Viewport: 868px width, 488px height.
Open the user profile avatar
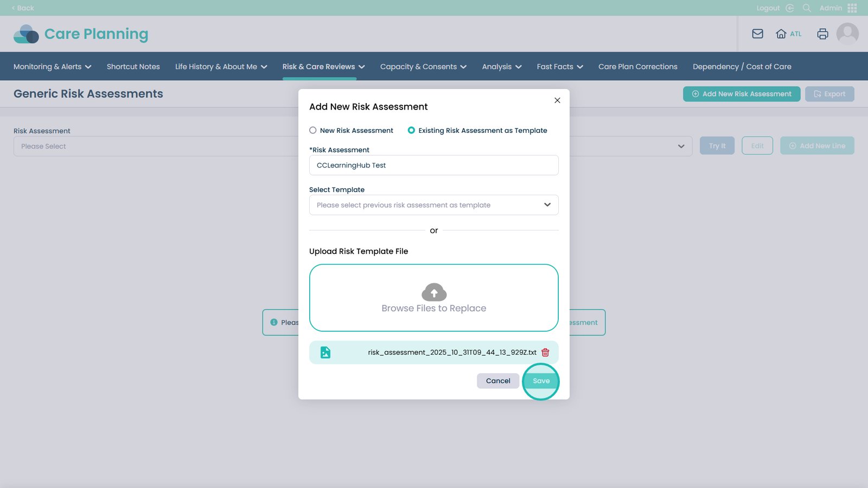coord(847,34)
